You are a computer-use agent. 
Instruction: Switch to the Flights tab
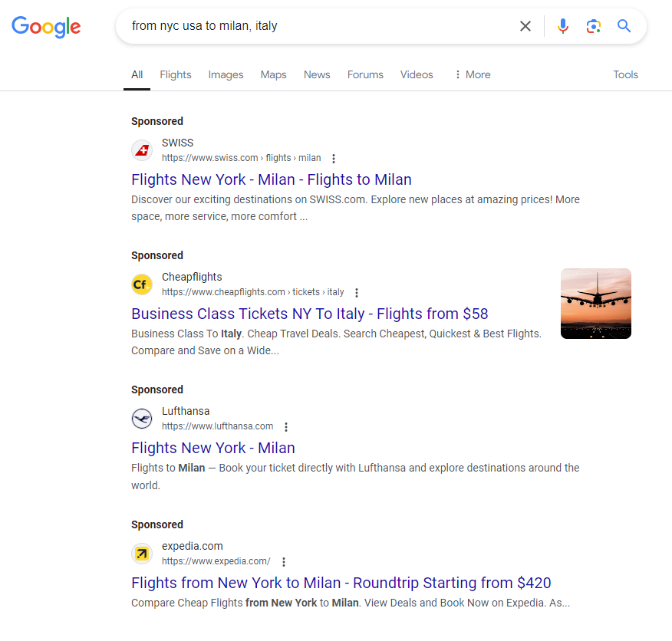[x=176, y=74]
